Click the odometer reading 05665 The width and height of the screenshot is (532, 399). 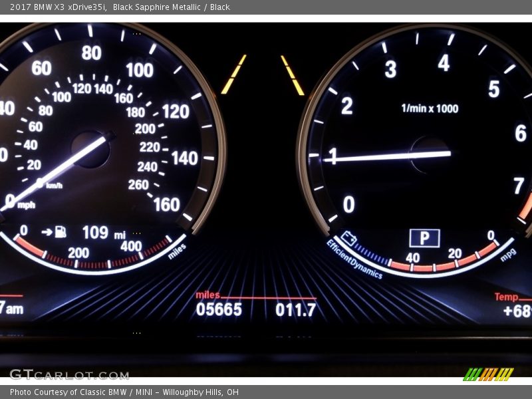[219, 309]
